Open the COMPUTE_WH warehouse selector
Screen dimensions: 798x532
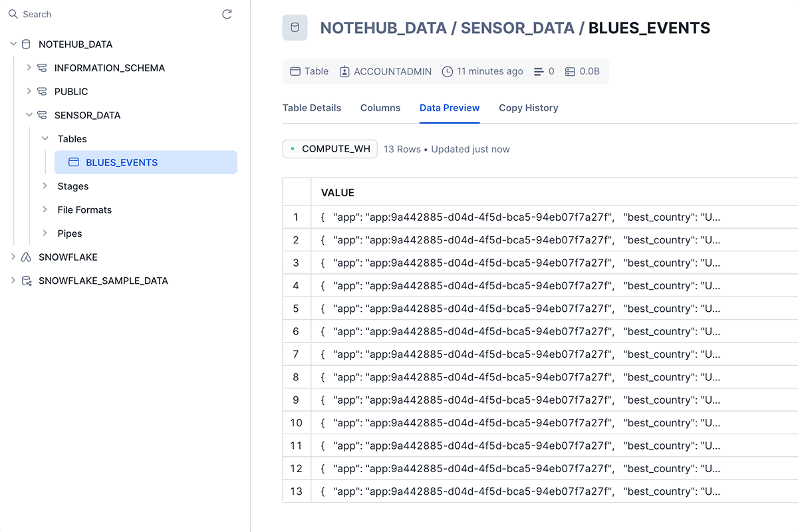(x=330, y=149)
